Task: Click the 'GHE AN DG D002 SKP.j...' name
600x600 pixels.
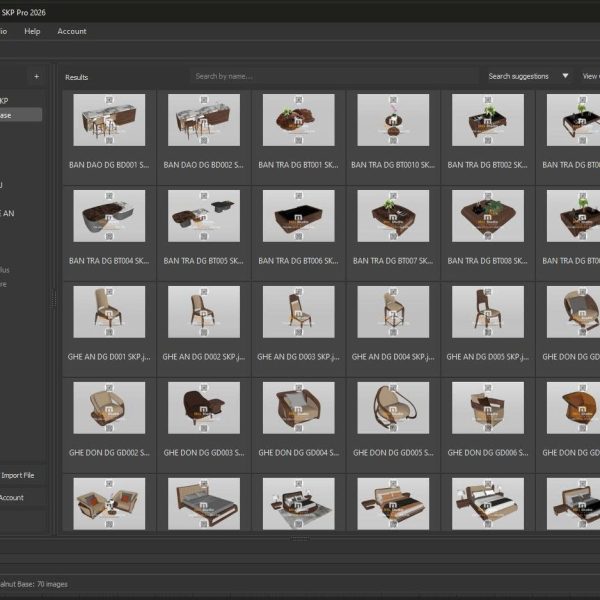Action: (x=204, y=357)
